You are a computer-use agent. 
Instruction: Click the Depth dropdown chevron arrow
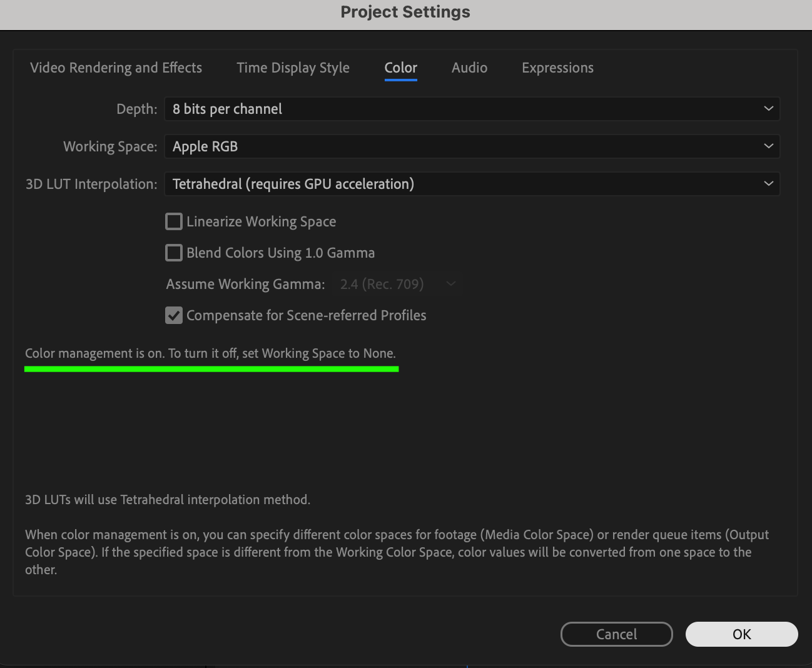pyautogui.click(x=768, y=109)
